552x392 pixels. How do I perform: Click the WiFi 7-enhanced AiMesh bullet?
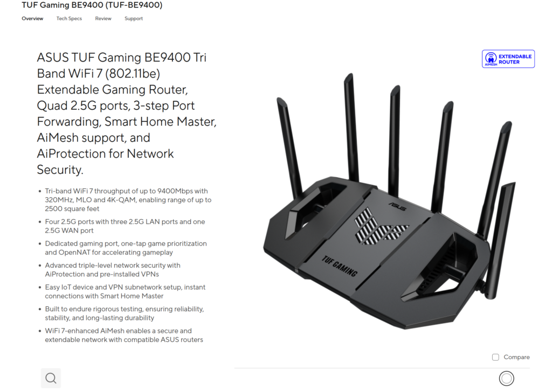tap(124, 335)
